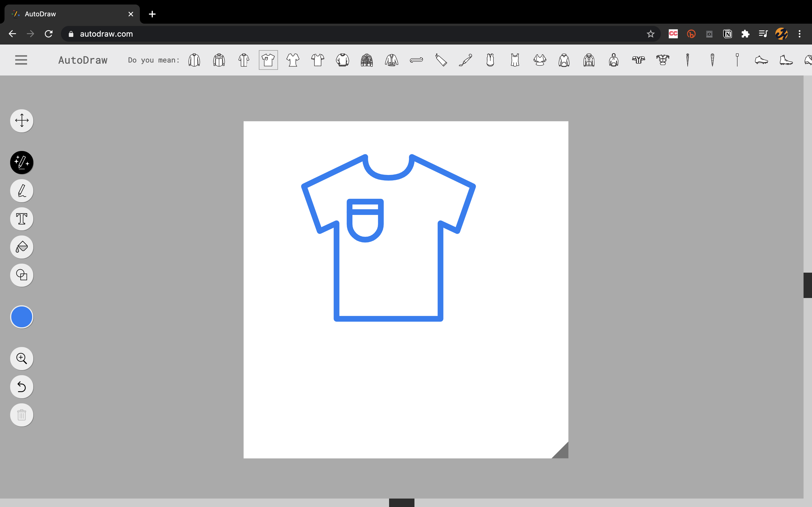Select the Shape tool
This screenshot has width=812, height=507.
[22, 275]
